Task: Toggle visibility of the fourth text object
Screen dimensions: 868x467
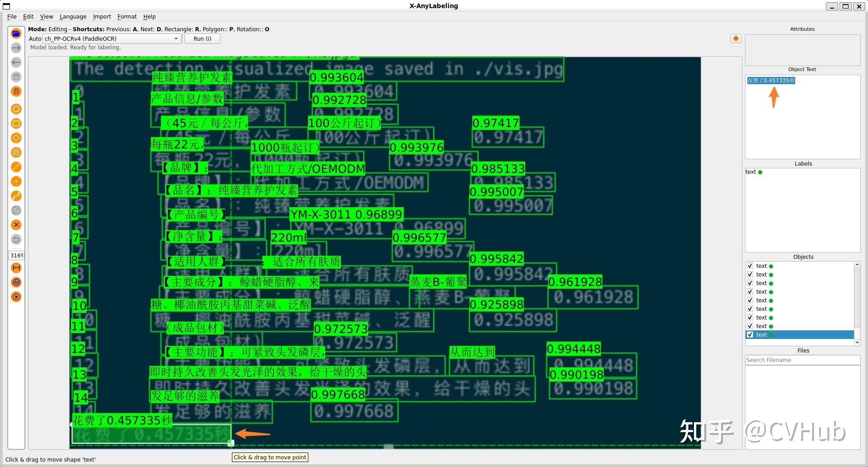Action: (x=750, y=291)
